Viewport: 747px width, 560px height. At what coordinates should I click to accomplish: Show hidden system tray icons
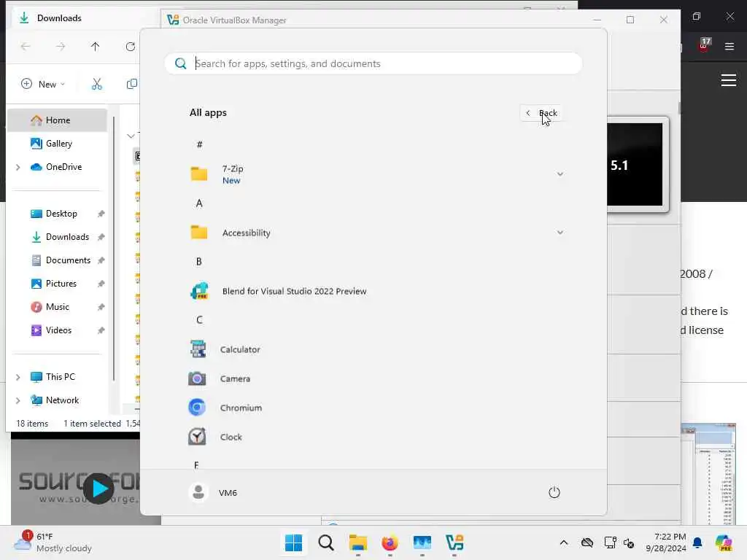pyautogui.click(x=564, y=542)
